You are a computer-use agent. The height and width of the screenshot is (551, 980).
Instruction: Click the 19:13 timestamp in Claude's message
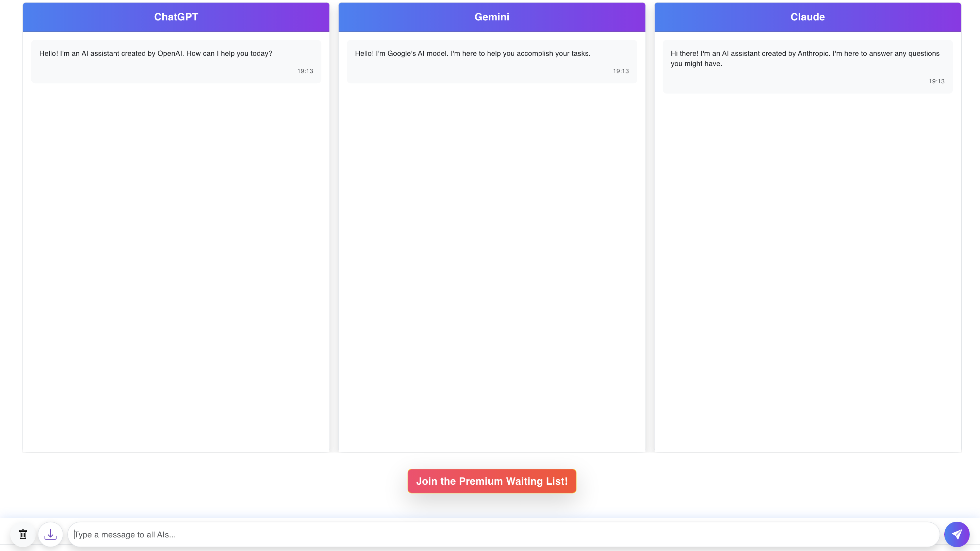[936, 81]
